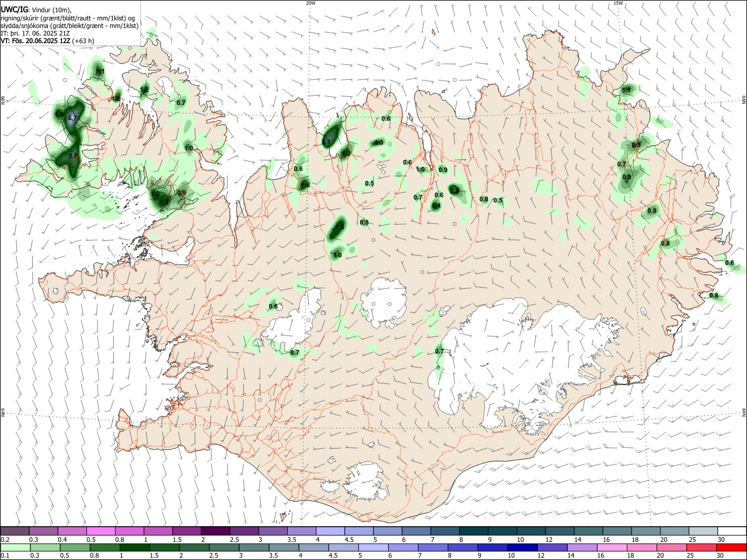
Task: Click the UWC/IG Vindur (10m) title line
Action: 36,9
